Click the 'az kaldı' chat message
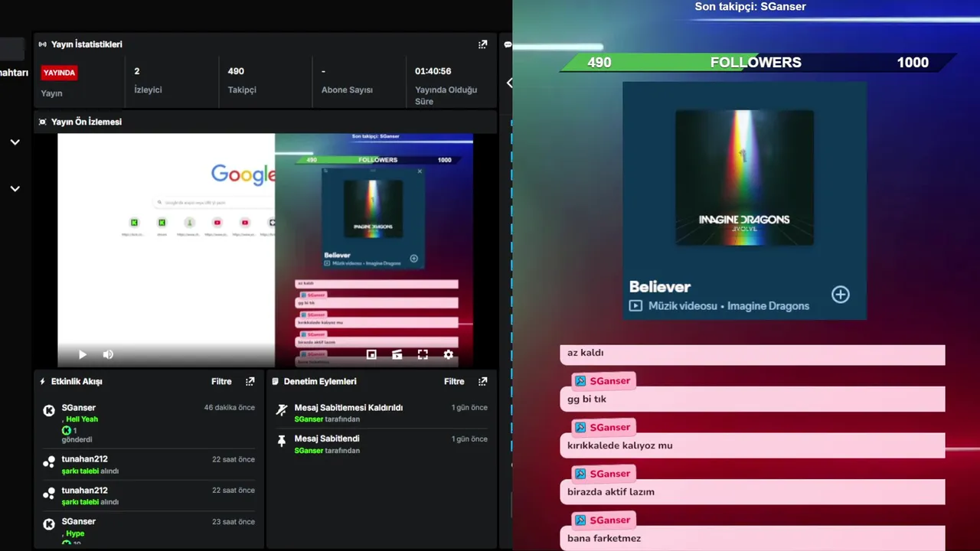The image size is (980, 551). (753, 354)
